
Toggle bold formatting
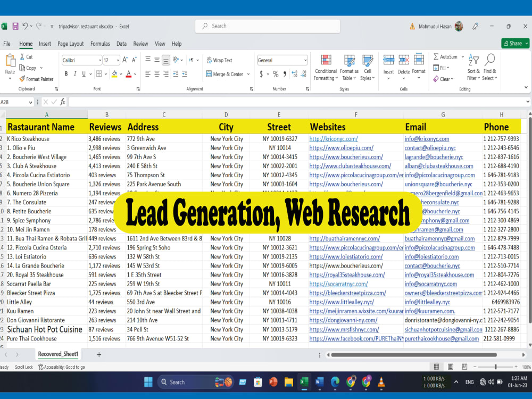[x=66, y=73]
